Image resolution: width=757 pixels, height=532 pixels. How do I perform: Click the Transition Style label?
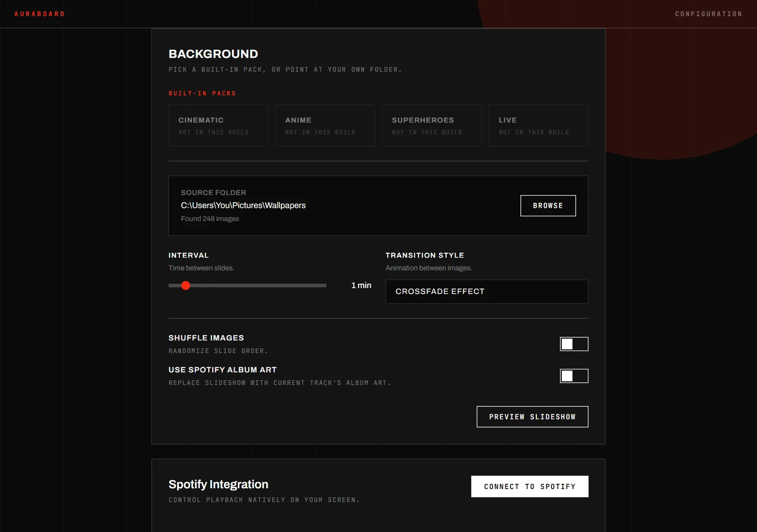[425, 255]
